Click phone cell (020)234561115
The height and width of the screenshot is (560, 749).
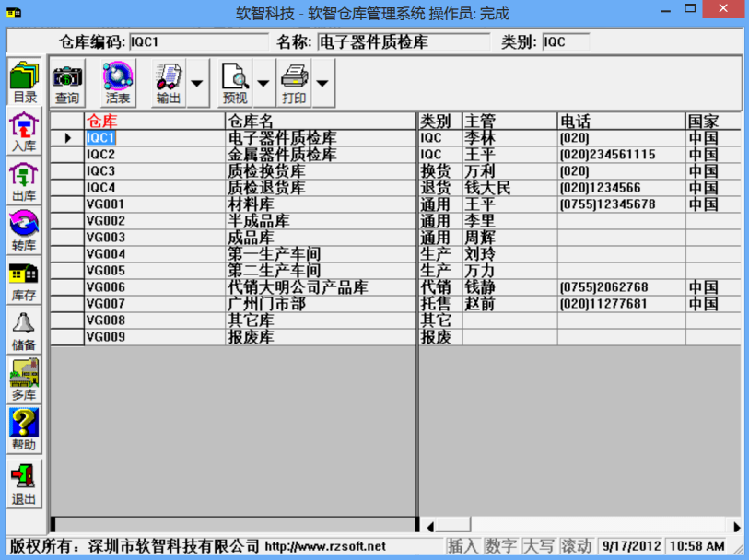[x=621, y=155]
